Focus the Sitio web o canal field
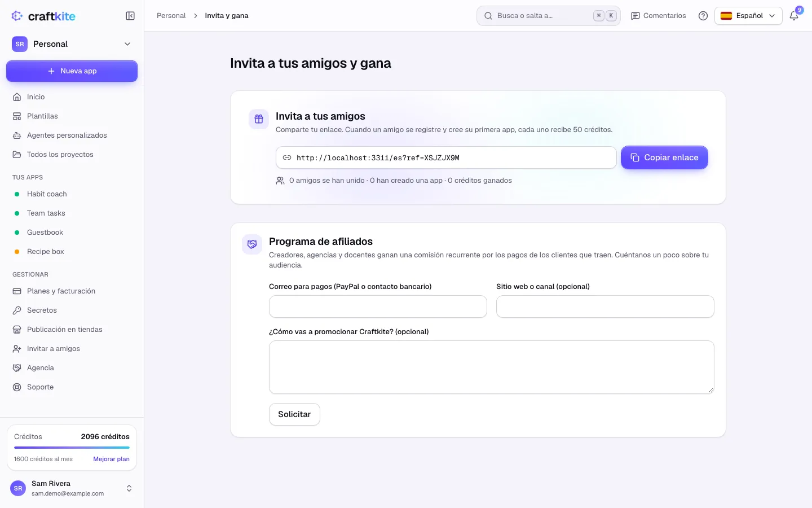This screenshot has height=508, width=812. [x=605, y=306]
